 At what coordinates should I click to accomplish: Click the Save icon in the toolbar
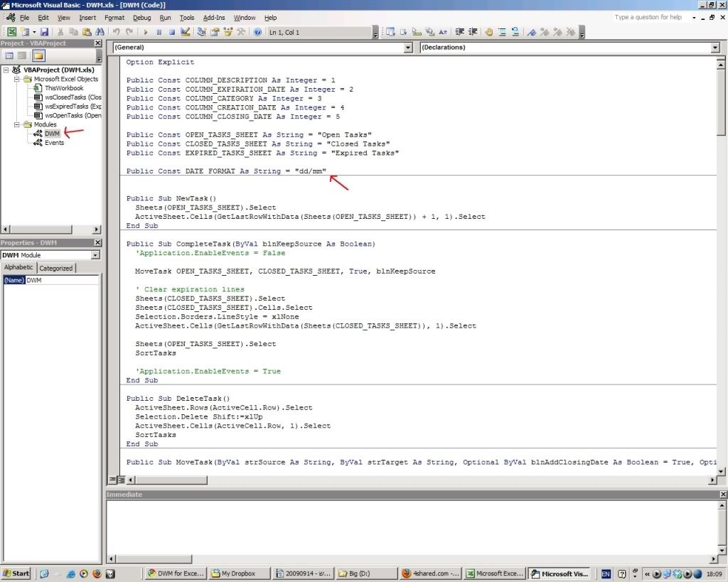[x=44, y=32]
